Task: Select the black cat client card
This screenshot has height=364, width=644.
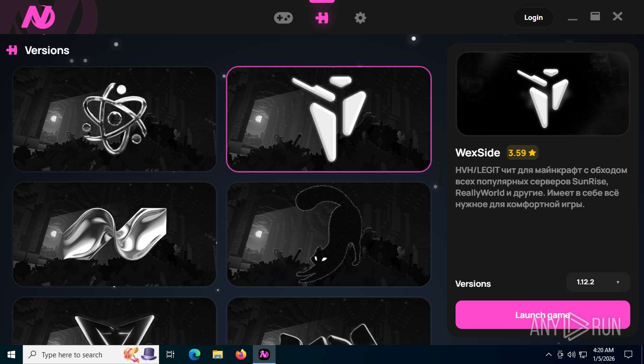Action: pos(329,234)
